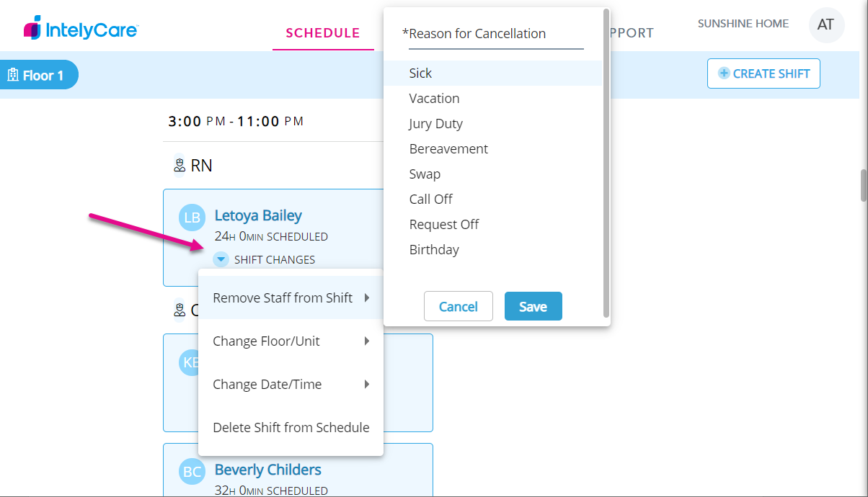
Task: Click the plus icon in Create Shift
Action: [724, 73]
